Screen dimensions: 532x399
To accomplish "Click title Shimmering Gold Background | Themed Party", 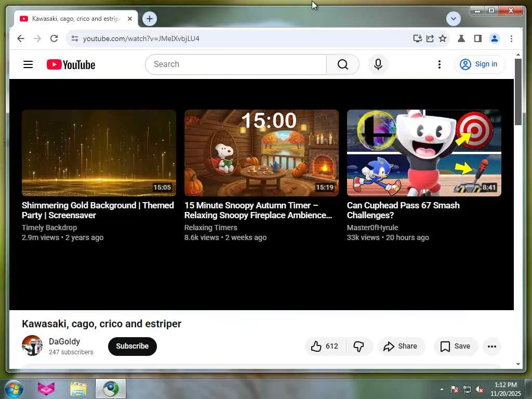I will (x=98, y=210).
